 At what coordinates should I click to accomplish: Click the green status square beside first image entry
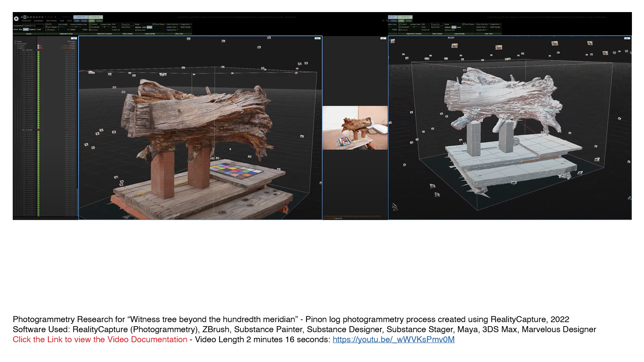point(38,52)
